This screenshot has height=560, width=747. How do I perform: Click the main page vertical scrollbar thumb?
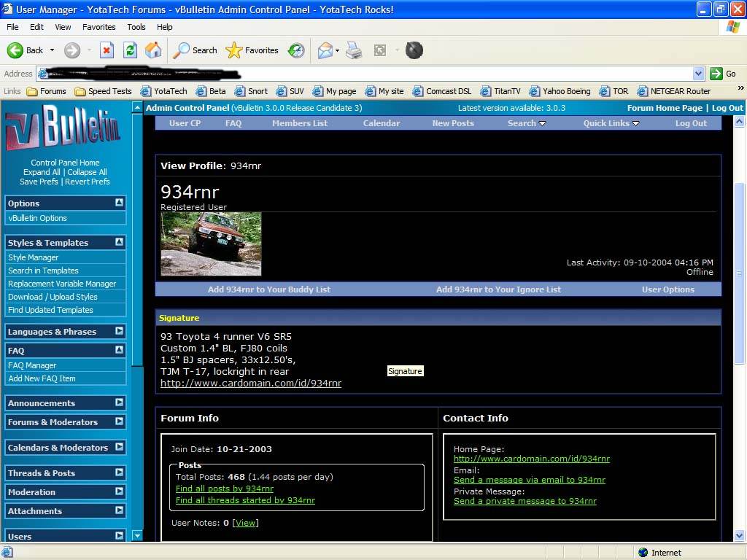(739, 274)
